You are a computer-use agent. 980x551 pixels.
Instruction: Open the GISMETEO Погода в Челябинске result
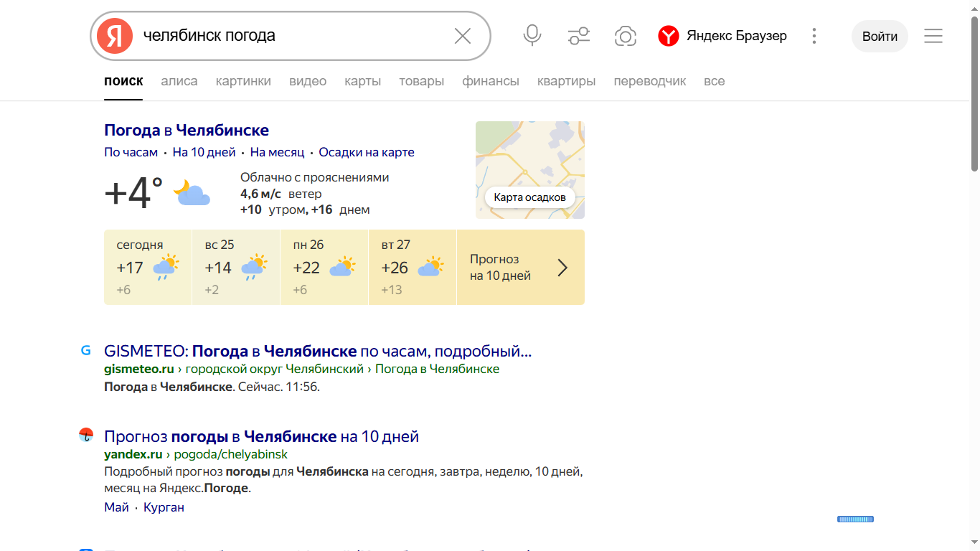tap(318, 352)
